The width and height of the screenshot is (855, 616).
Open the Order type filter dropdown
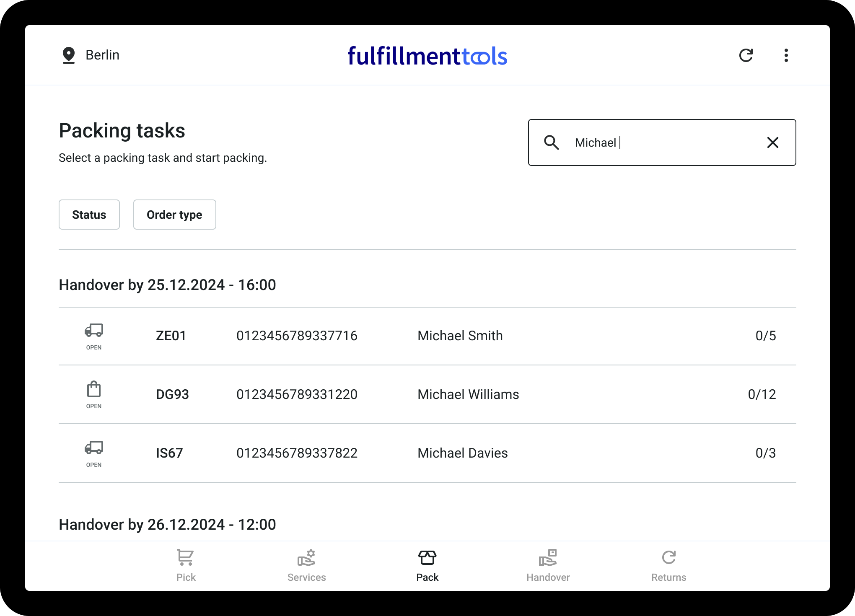click(x=174, y=215)
